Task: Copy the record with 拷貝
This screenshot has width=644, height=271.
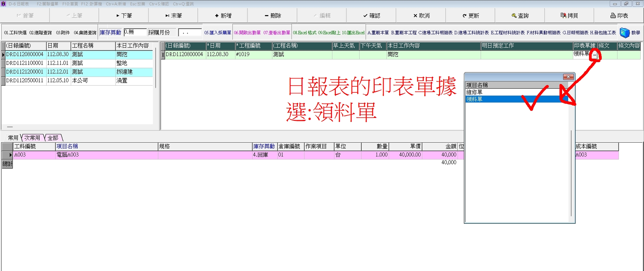Action: (569, 16)
